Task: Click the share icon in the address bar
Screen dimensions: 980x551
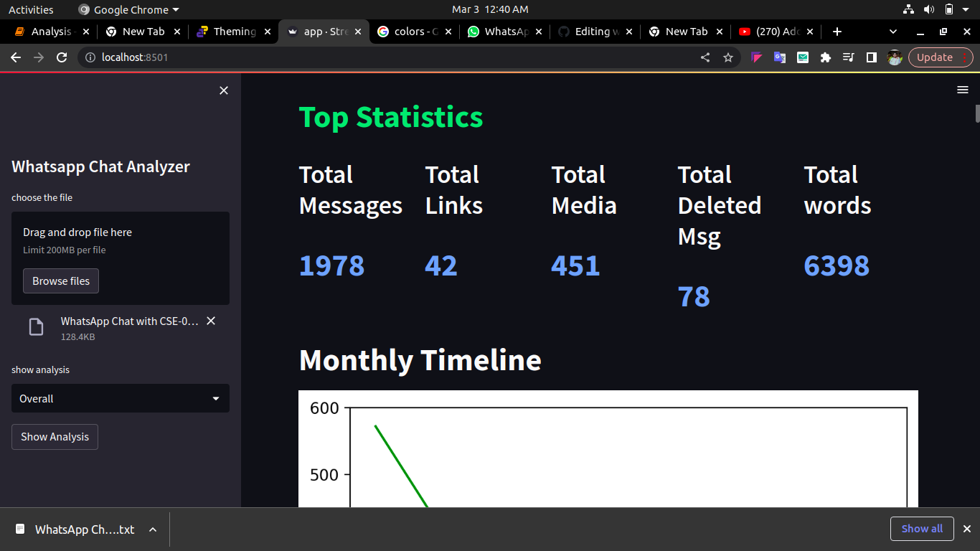Action: click(x=705, y=57)
